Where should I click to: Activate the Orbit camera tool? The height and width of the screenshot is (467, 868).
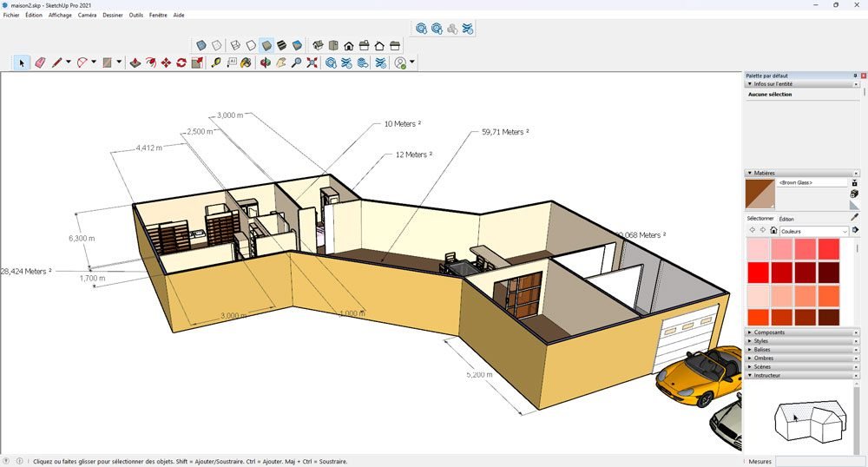coord(265,63)
